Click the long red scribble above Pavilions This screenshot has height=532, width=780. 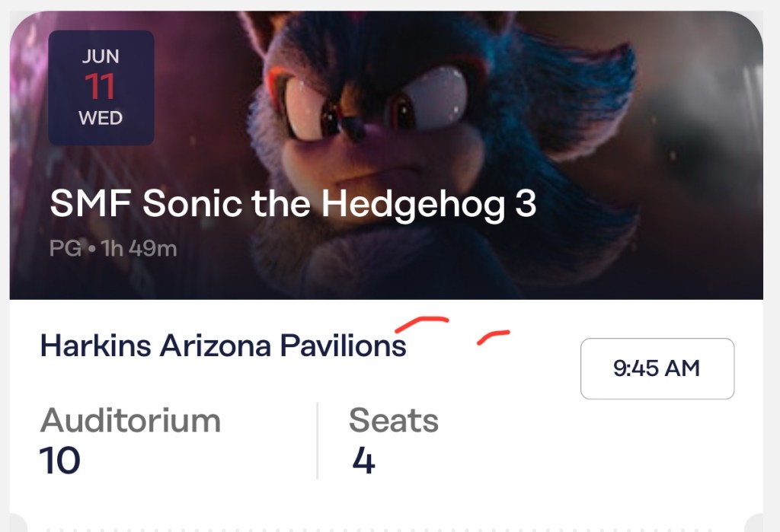422,324
